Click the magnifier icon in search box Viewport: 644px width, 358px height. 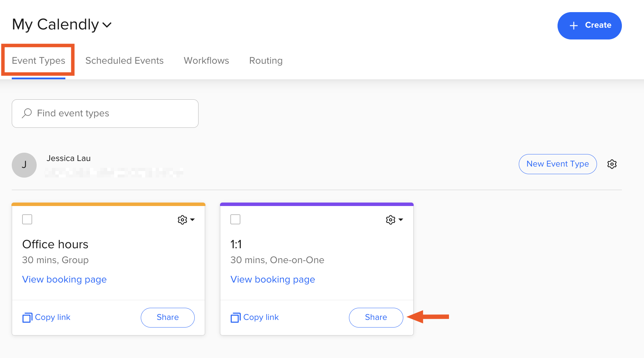27,113
